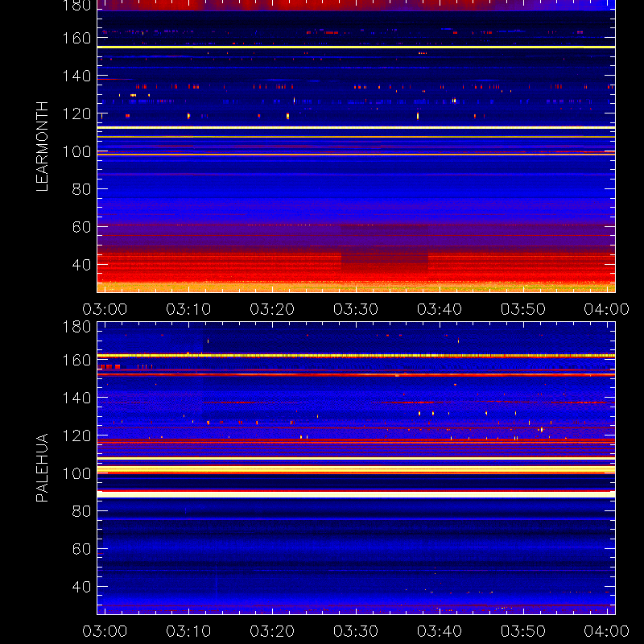The image size is (644, 644).
Task: Select the 180 tick label on Palehua plot
Action: pos(76,327)
